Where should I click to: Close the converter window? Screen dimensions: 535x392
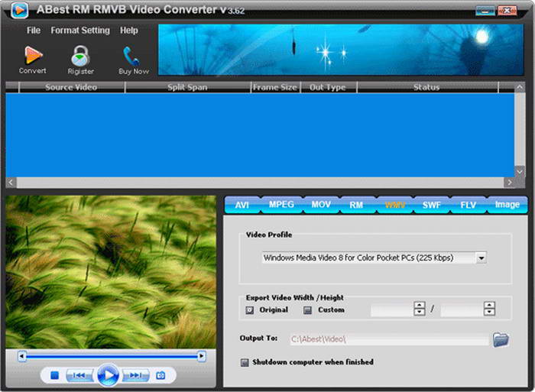point(507,11)
